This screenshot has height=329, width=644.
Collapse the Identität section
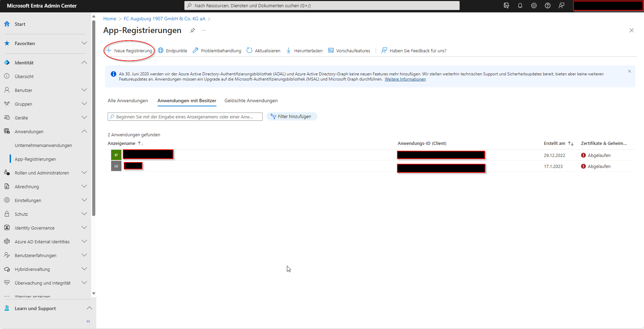tap(84, 62)
